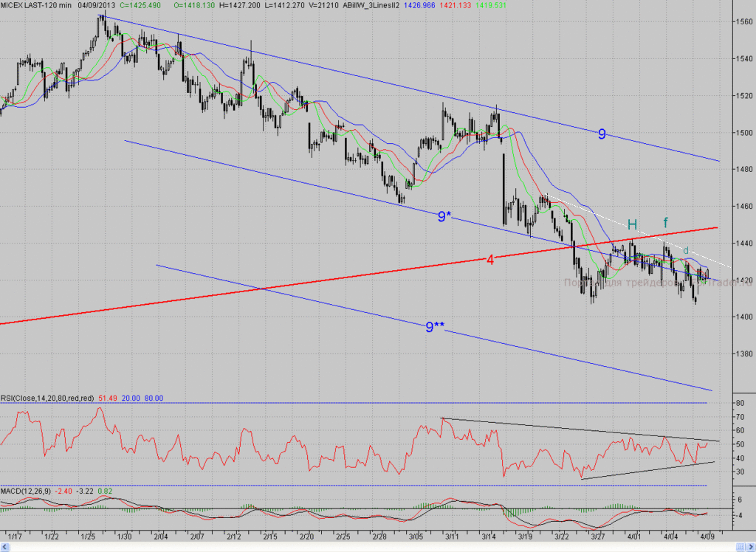
Task: Open the RSI(Close,14,20,80,red,red) indicator title
Action: [47, 399]
